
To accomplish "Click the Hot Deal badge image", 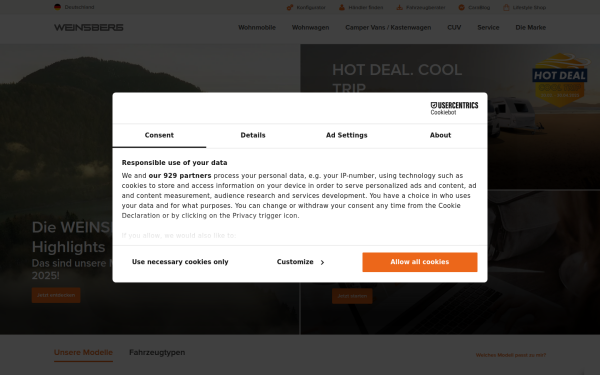I will [561, 80].
